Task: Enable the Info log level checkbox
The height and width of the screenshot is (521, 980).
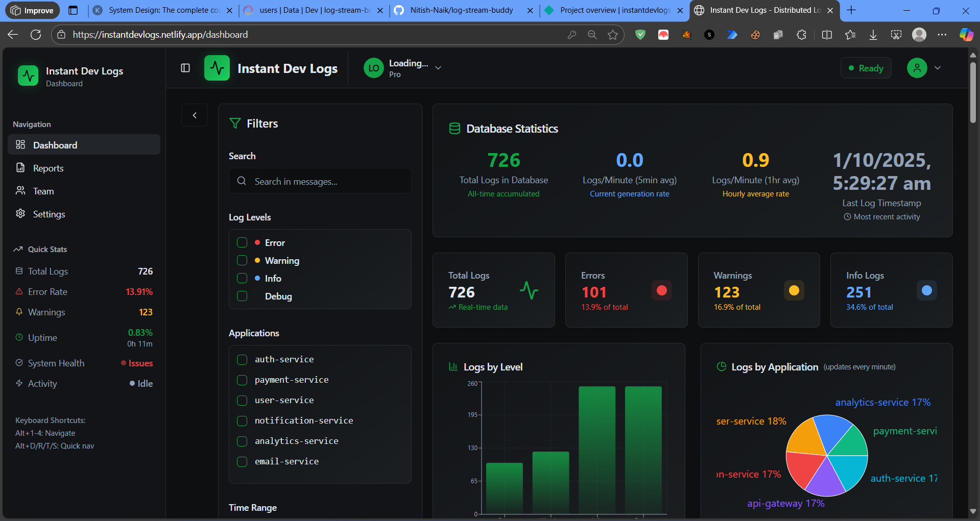Action: point(242,278)
